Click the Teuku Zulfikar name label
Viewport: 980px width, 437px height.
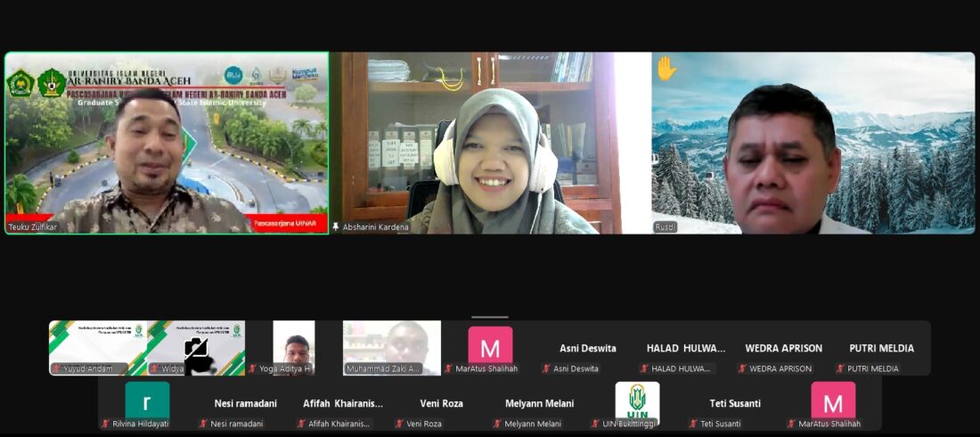33,227
